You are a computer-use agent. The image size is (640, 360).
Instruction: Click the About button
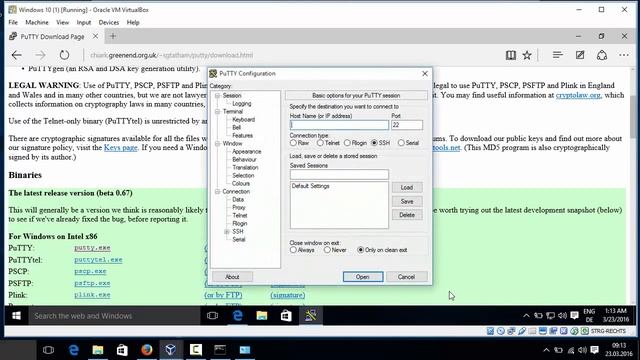coord(232,277)
